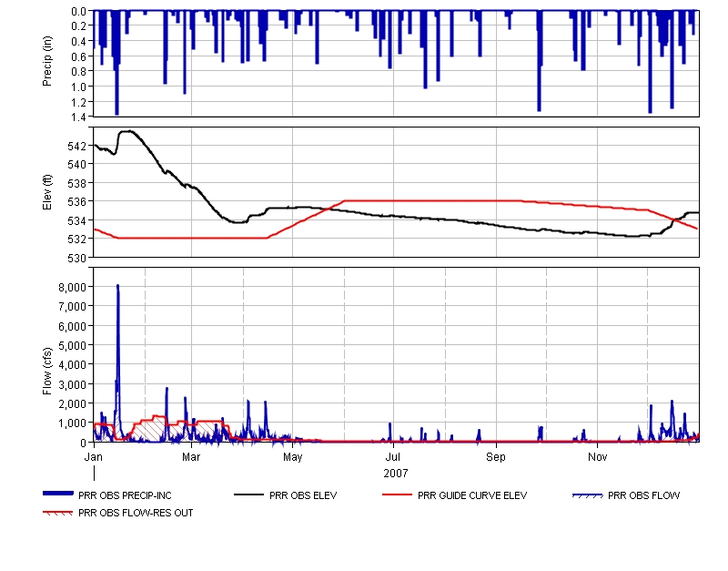Click the Jul label on the time axis

pos(394,455)
